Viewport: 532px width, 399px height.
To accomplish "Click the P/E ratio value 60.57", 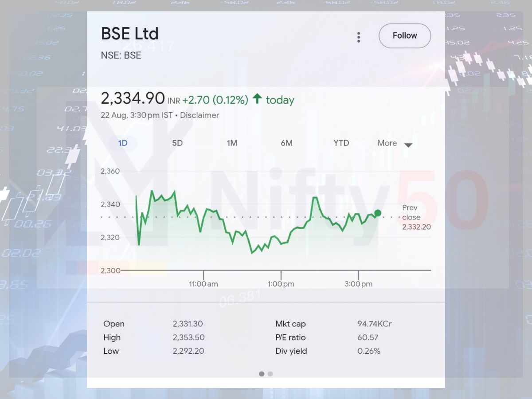I will tap(368, 337).
